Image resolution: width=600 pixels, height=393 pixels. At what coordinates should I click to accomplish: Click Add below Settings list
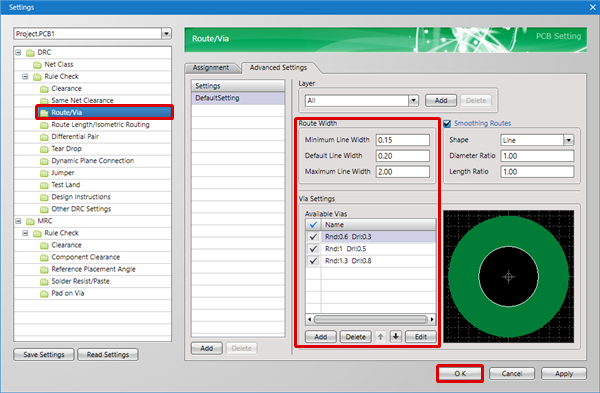pyautogui.click(x=207, y=348)
